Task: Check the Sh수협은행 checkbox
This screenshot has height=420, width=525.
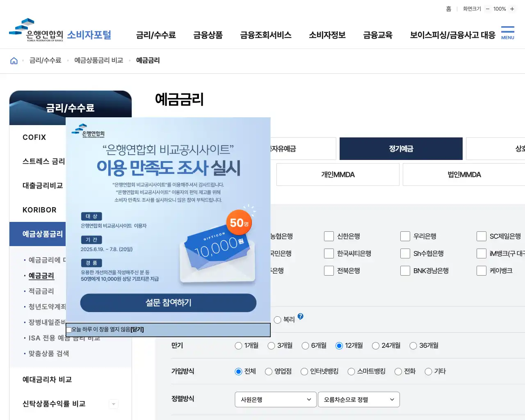Action: pyautogui.click(x=405, y=253)
